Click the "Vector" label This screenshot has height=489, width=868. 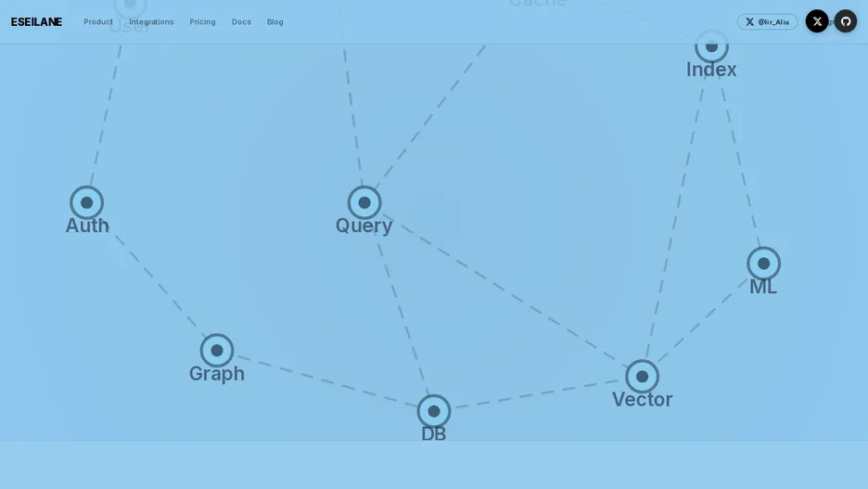coord(642,399)
